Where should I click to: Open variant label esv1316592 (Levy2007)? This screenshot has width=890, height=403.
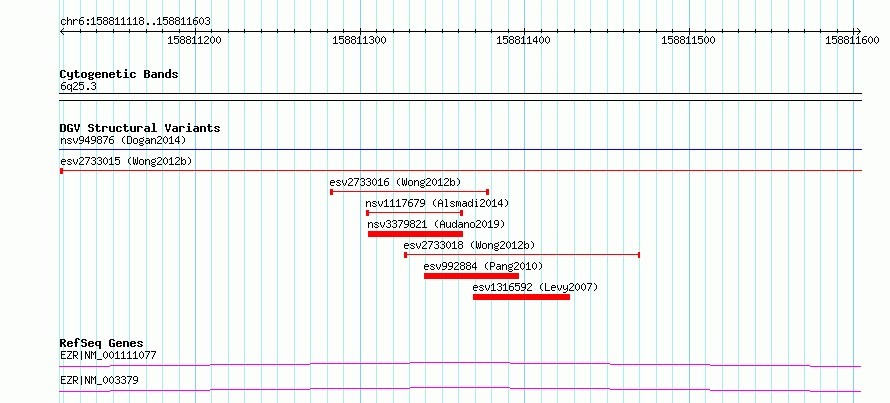tap(535, 287)
